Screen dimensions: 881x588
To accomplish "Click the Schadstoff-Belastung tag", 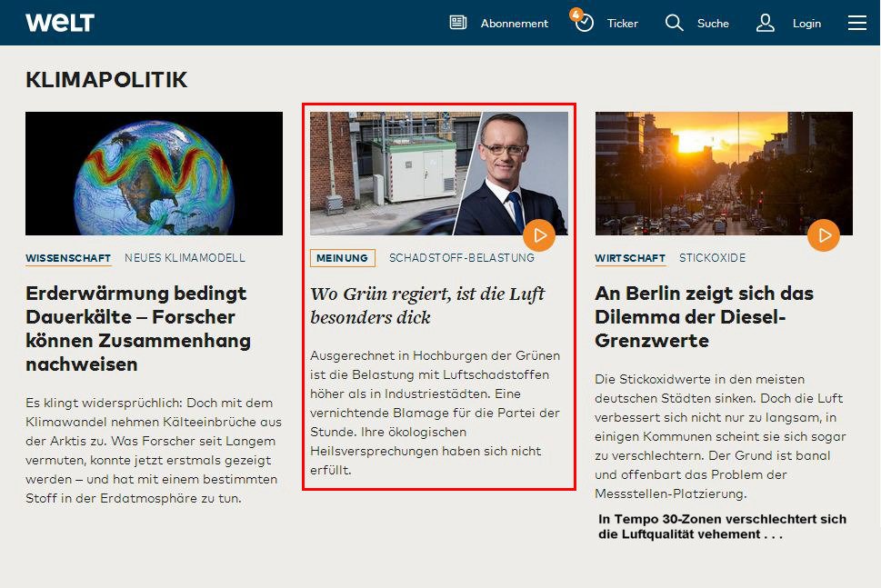I will (462, 258).
